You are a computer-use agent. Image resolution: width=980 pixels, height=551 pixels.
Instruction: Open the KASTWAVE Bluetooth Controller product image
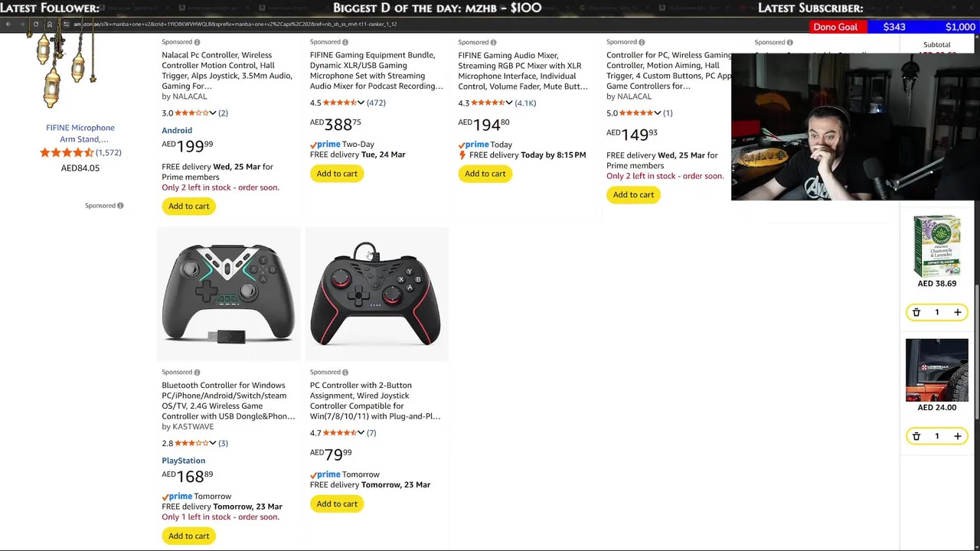pos(228,293)
